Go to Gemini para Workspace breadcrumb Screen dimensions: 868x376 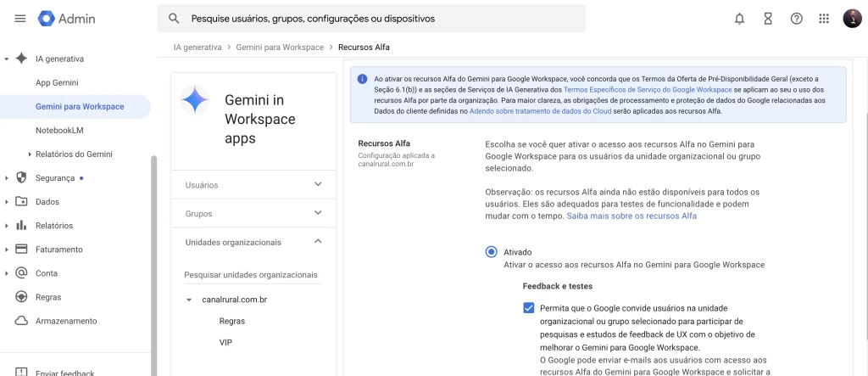[x=280, y=48]
